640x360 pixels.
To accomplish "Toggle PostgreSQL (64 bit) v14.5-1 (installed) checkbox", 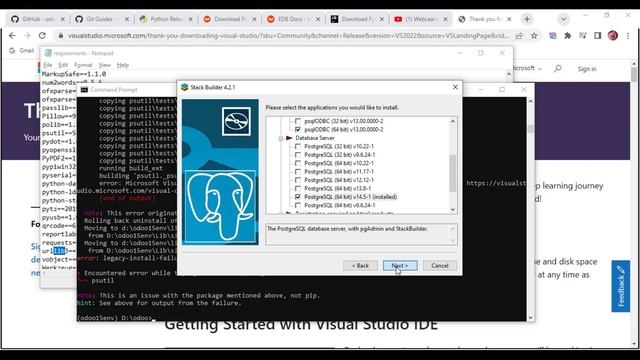I will click(298, 197).
